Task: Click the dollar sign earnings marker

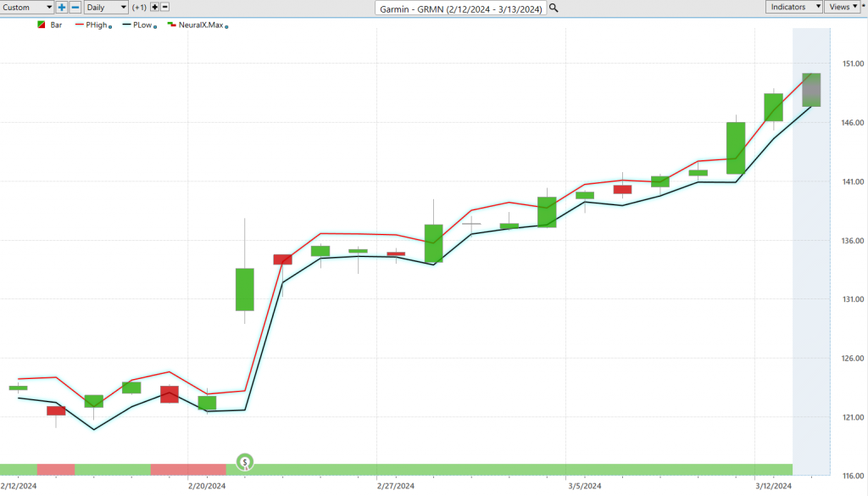Action: (245, 462)
